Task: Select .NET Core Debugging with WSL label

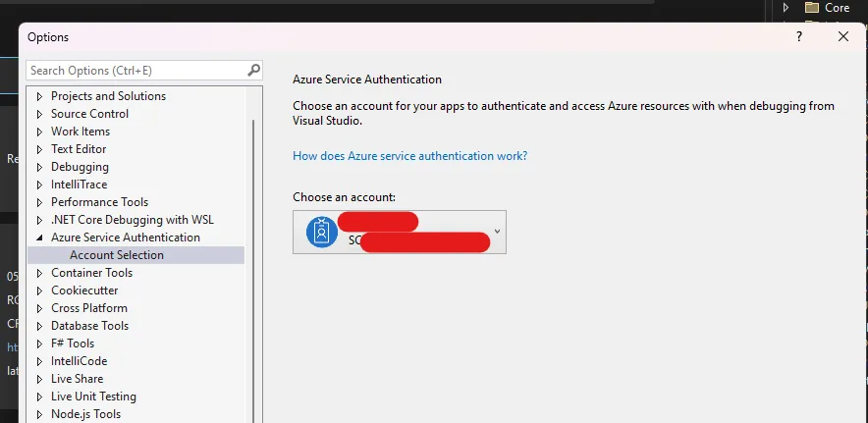Action: [x=133, y=220]
